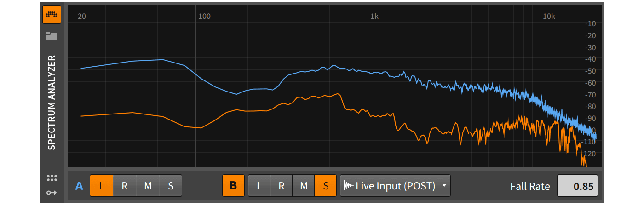Open the Live Input (POST) source dropdown
This screenshot has width=644, height=206.
(396, 186)
